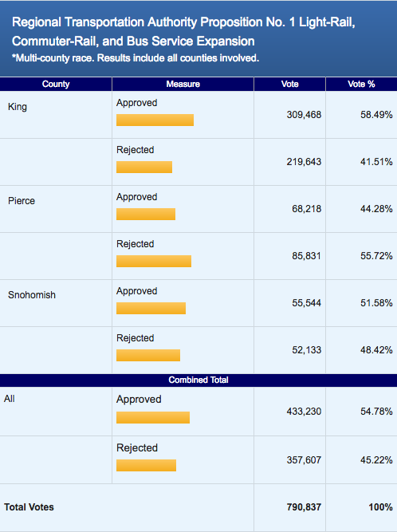Select King county Rejected bar
This screenshot has width=397, height=532.
click(x=144, y=167)
